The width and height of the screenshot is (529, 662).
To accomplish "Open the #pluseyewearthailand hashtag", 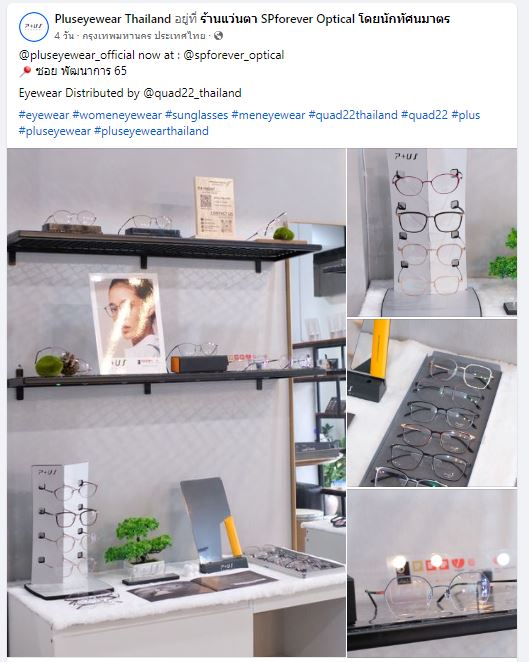I will click(x=151, y=131).
